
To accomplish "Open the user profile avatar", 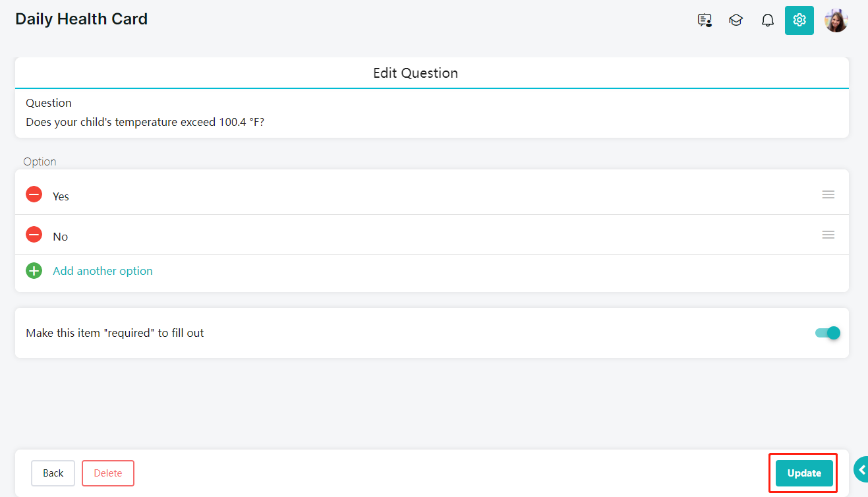I will point(836,20).
